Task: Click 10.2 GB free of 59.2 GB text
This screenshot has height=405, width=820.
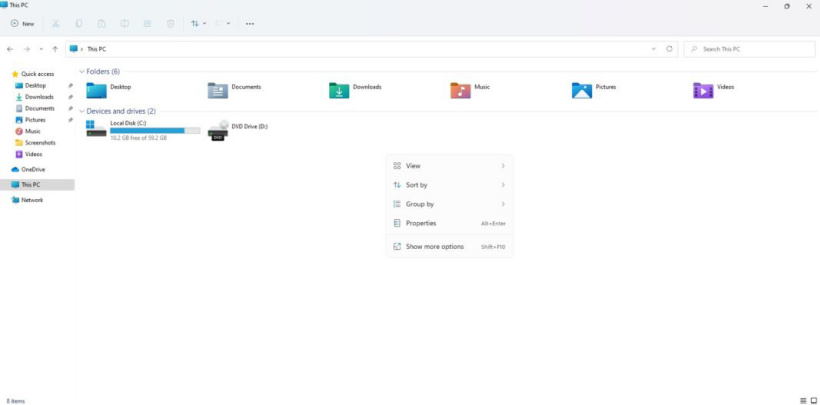Action: click(x=138, y=138)
